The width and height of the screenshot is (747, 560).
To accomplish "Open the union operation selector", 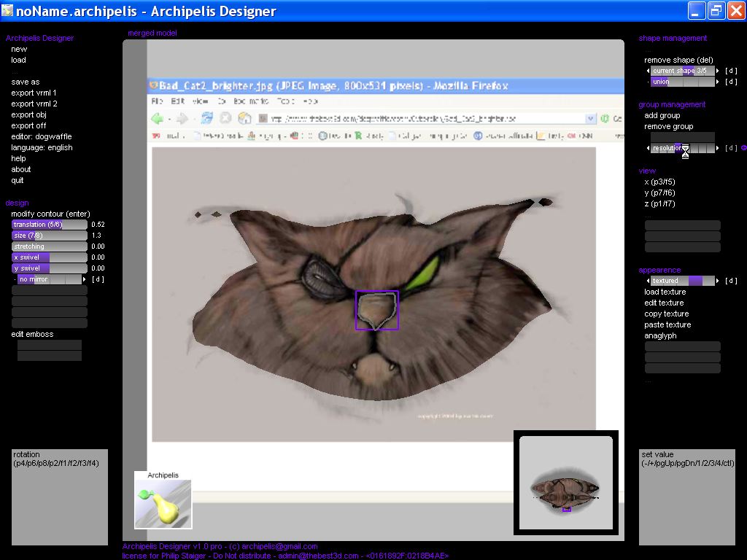I will tap(683, 82).
